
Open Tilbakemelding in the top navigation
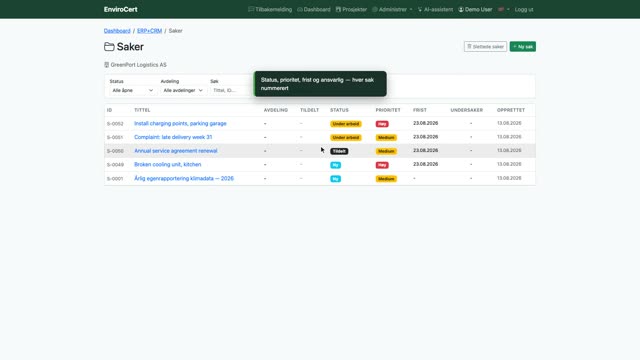click(x=270, y=9)
